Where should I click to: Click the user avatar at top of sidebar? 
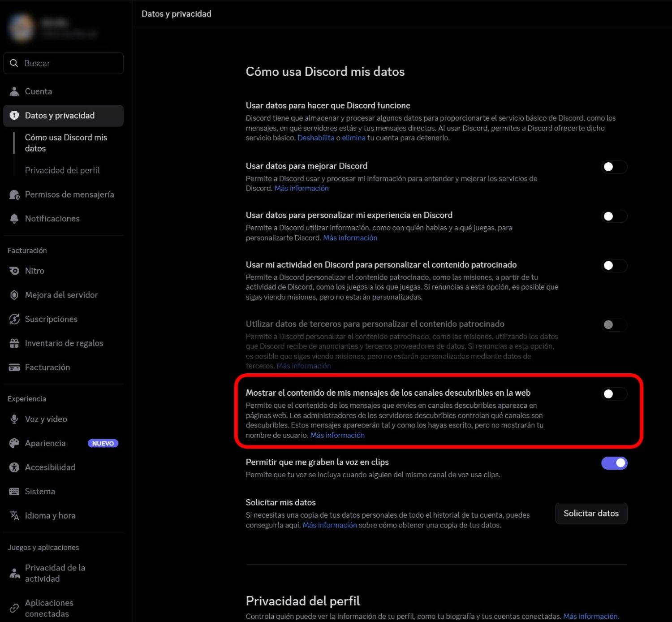pos(21,27)
